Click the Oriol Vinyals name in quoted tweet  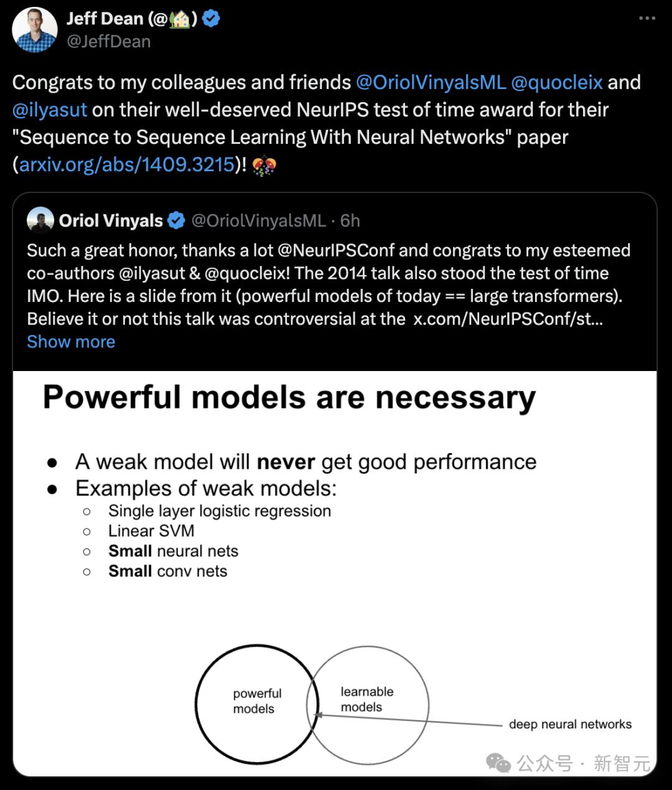point(111,220)
